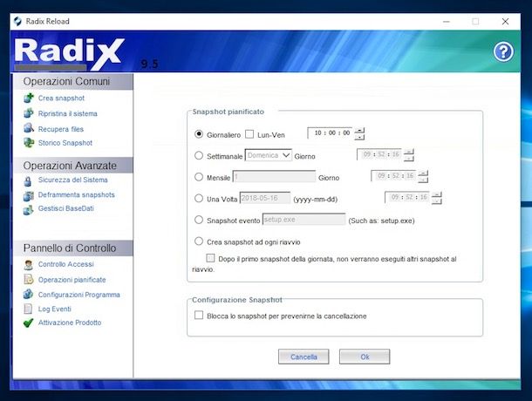Open Attivazione Prodotto link
This screenshot has height=401, width=532.
coord(70,323)
